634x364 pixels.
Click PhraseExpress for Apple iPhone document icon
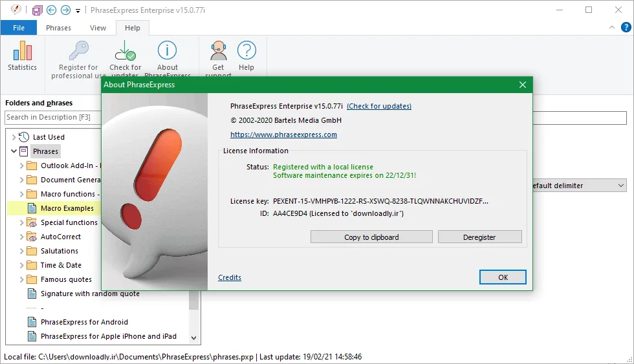[x=32, y=336]
